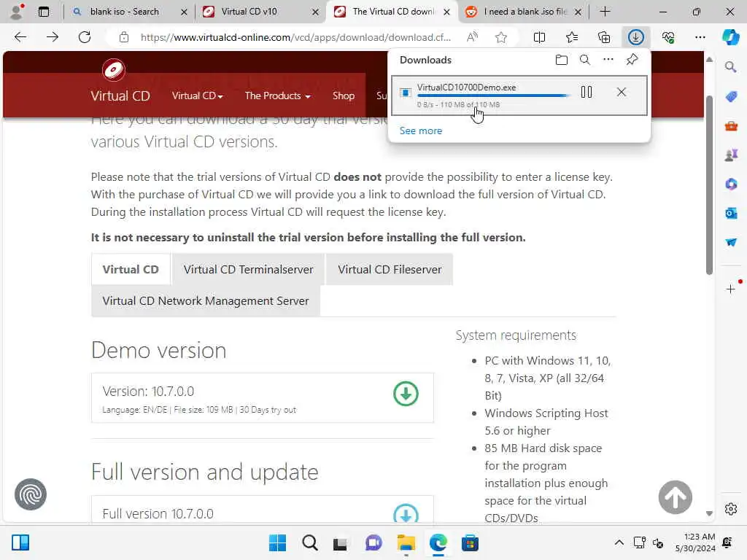This screenshot has width=747, height=560.
Task: Show hidden system tray icons
Action: pyautogui.click(x=619, y=542)
